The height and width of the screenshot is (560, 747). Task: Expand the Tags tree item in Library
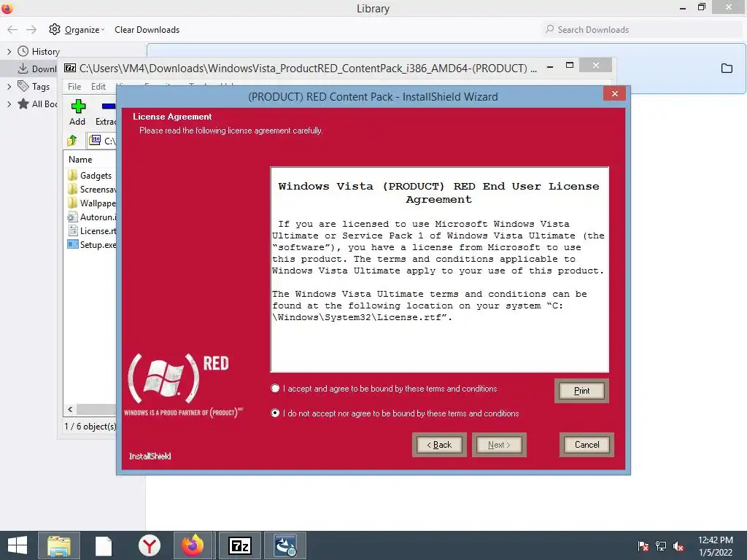[9, 87]
